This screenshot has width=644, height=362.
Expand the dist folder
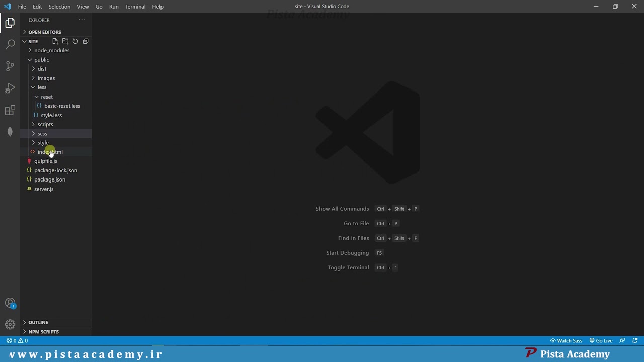56,69
